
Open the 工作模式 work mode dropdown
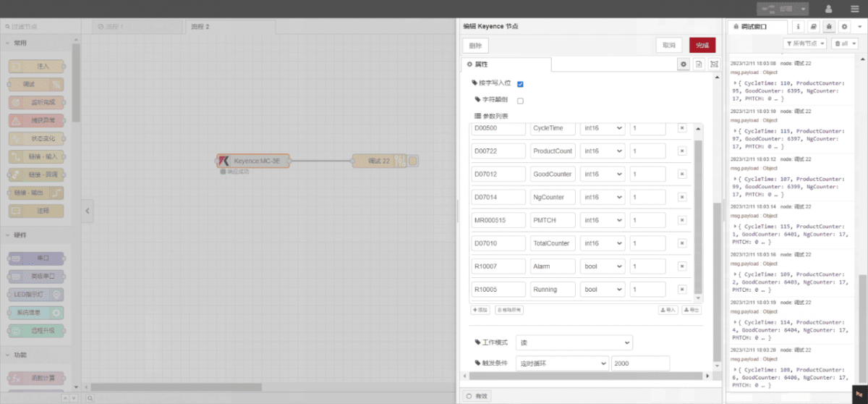(574, 342)
